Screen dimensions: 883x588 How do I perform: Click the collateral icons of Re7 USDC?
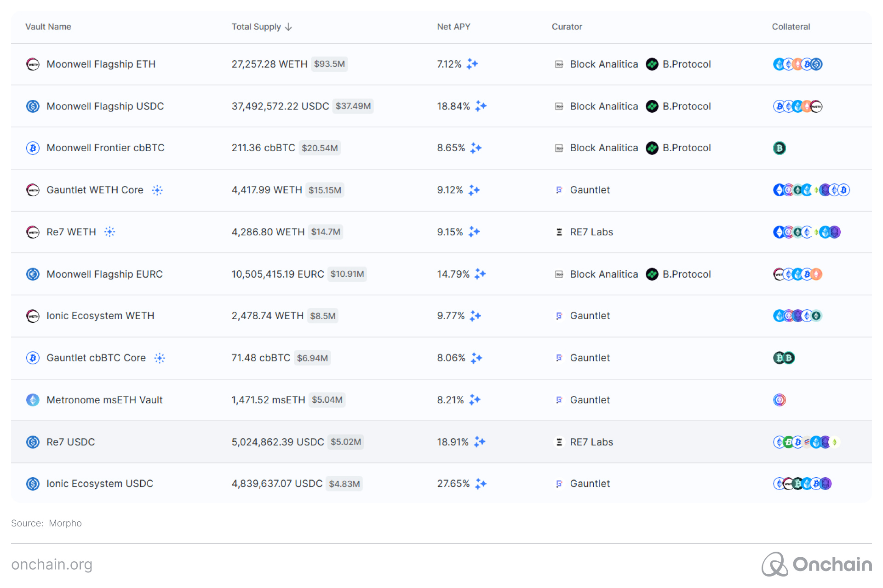(807, 442)
